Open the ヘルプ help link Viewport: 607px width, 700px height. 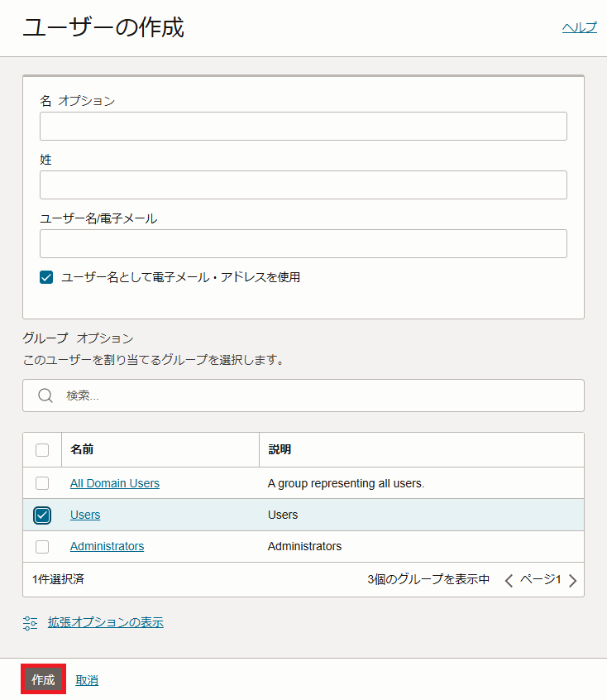(580, 27)
